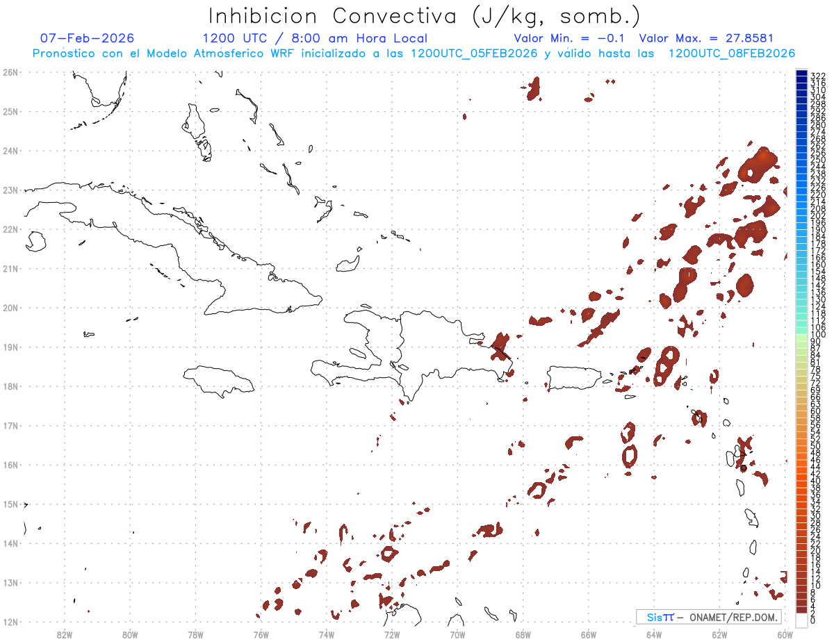Click the 13N latitude label

pyautogui.click(x=10, y=583)
